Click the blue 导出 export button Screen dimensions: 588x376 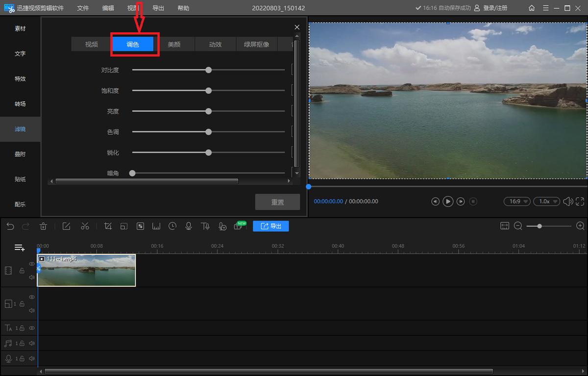pyautogui.click(x=270, y=226)
